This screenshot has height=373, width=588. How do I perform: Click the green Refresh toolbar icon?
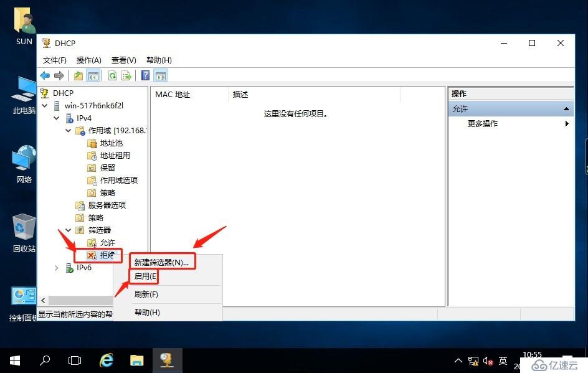[x=112, y=76]
